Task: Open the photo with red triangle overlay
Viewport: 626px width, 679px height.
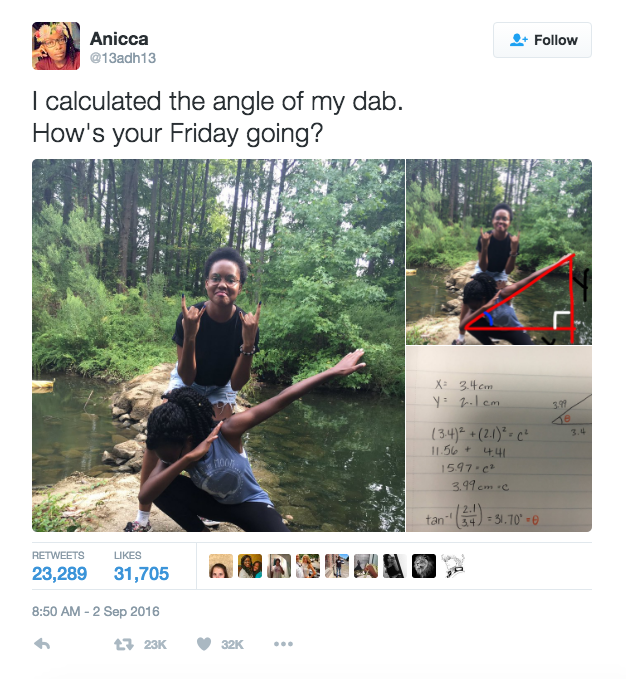Action: 499,252
